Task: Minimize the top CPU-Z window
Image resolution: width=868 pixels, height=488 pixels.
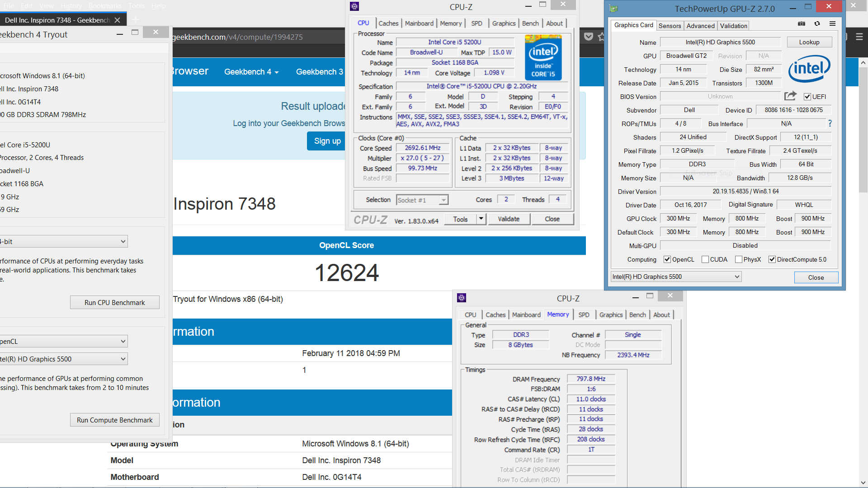Action: click(x=528, y=6)
